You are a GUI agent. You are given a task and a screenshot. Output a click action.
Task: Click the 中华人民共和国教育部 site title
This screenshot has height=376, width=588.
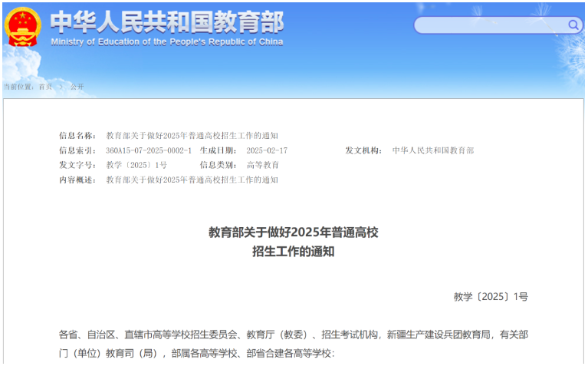coord(167,21)
